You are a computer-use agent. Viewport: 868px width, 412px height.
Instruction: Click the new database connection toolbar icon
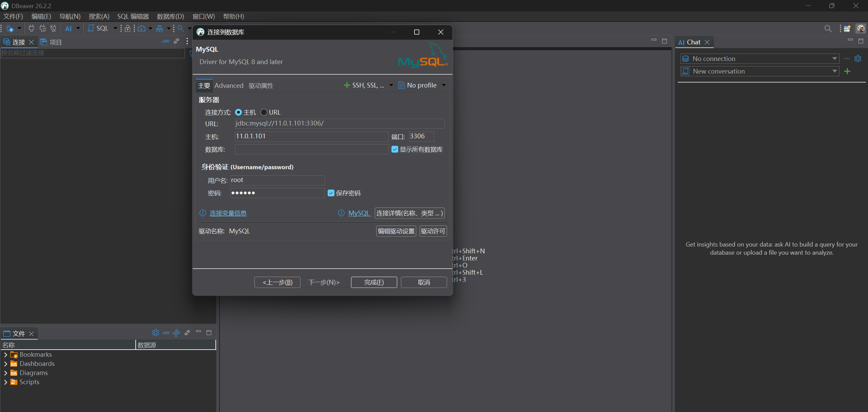(x=10, y=28)
